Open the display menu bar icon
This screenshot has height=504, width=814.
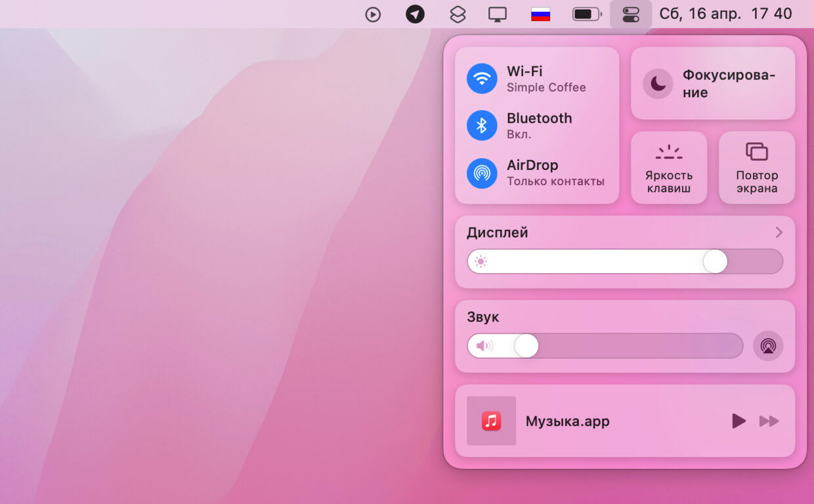click(x=498, y=14)
